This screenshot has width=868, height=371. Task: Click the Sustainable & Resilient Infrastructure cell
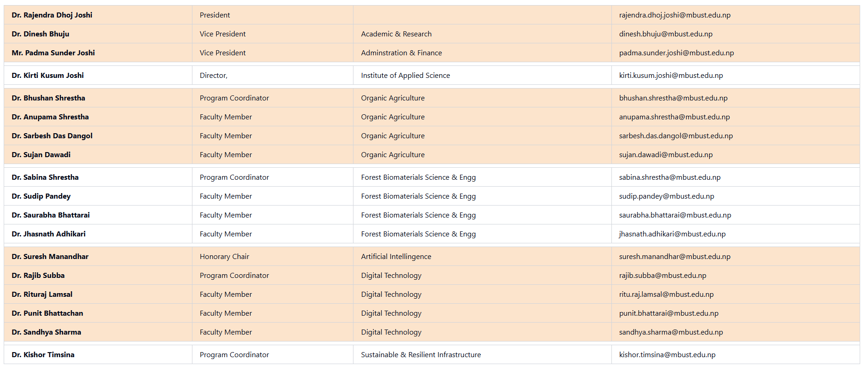(x=420, y=355)
